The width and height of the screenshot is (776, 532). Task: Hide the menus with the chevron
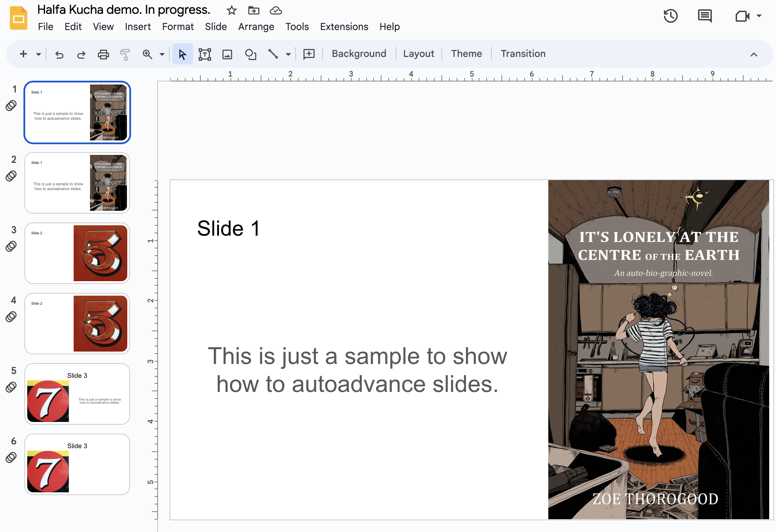(754, 55)
